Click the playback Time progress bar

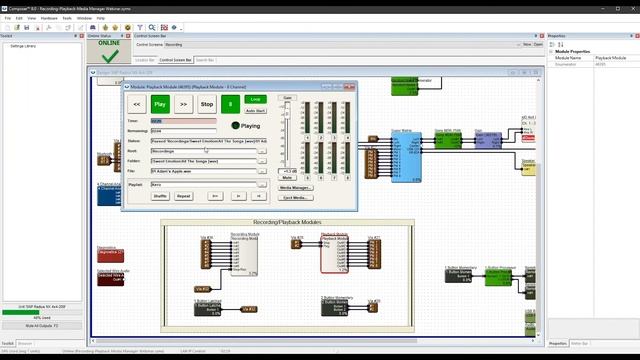click(x=184, y=121)
